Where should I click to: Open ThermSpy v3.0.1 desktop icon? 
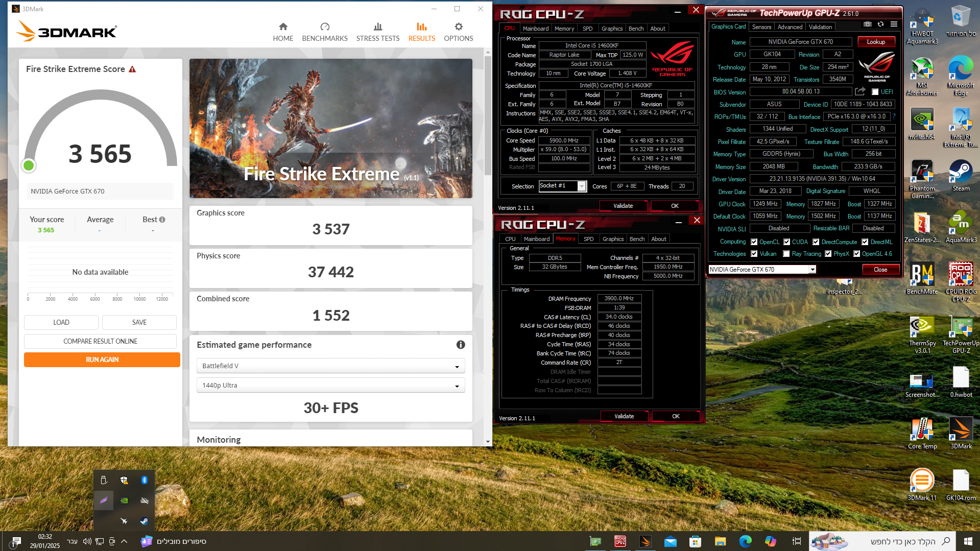(x=922, y=334)
